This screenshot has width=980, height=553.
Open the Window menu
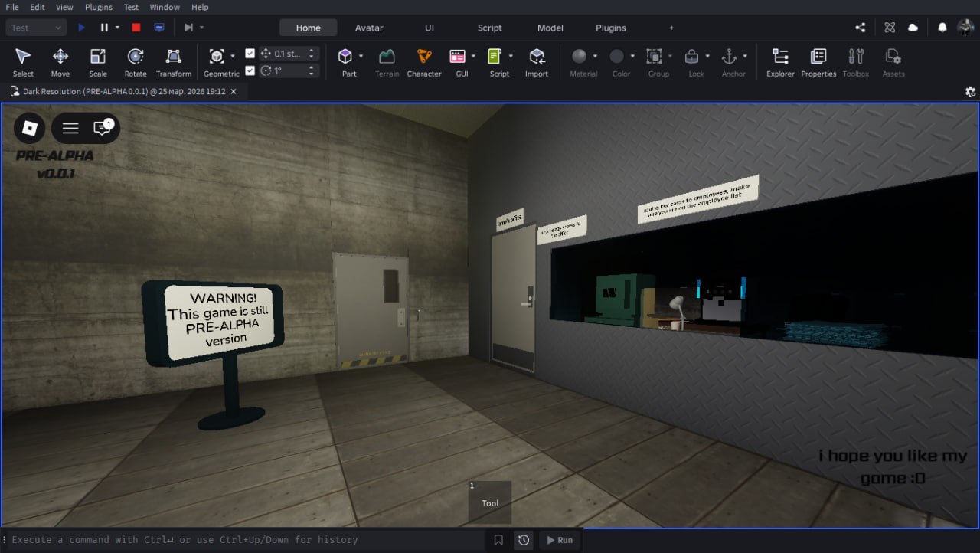click(165, 7)
